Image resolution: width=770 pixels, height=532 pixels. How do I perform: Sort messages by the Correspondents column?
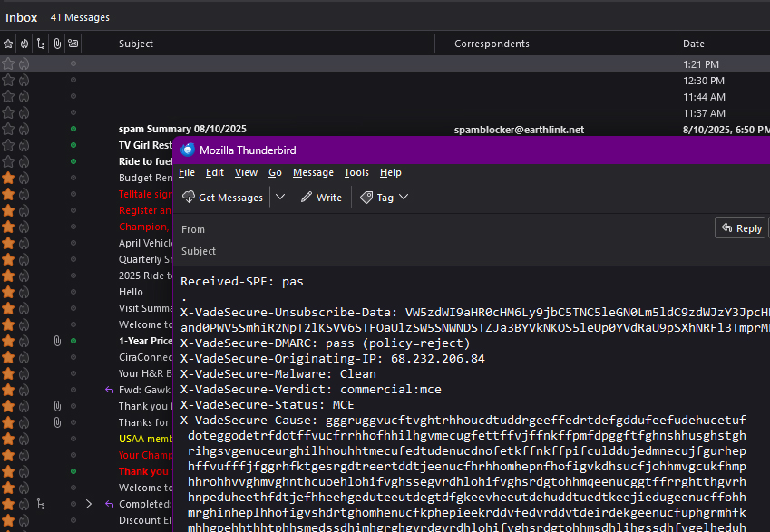click(492, 44)
